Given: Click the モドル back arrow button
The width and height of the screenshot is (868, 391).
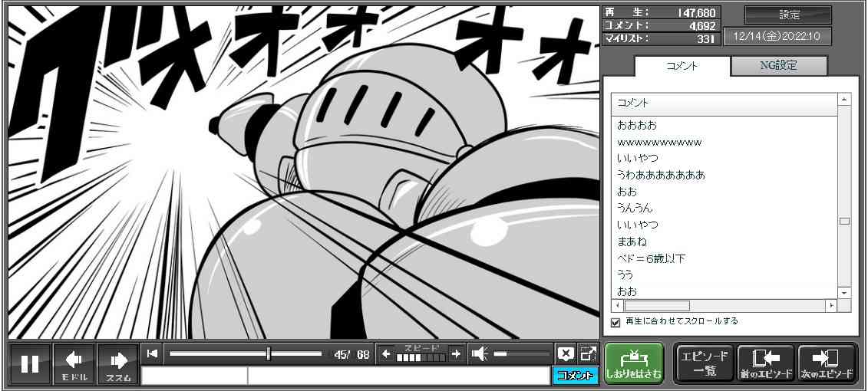Looking at the screenshot, I should pos(74,363).
